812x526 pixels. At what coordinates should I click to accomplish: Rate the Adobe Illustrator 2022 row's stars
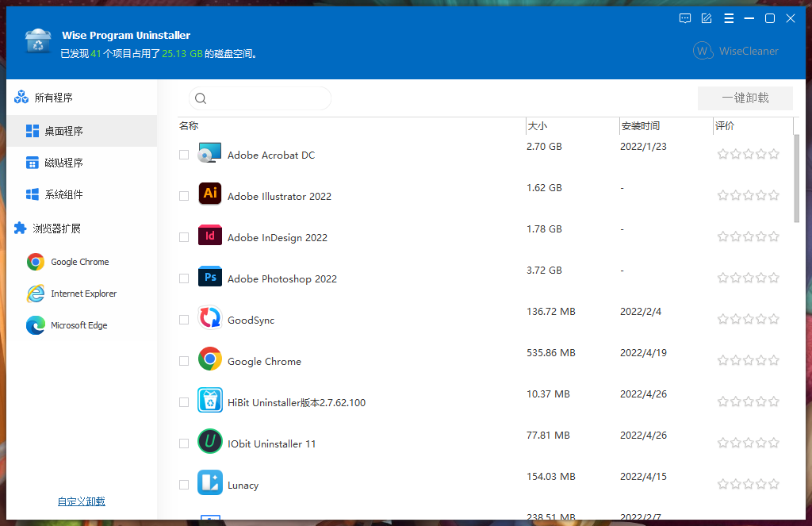point(749,195)
